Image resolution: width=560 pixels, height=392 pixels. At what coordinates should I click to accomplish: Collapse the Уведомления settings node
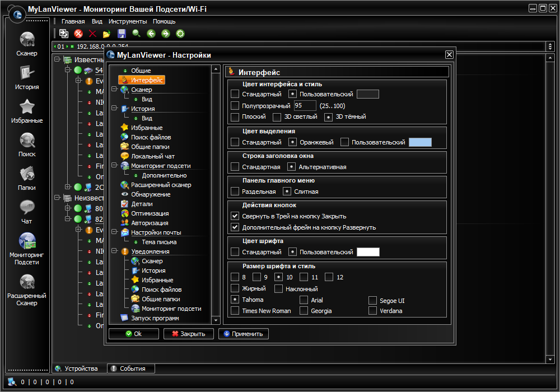point(114,251)
